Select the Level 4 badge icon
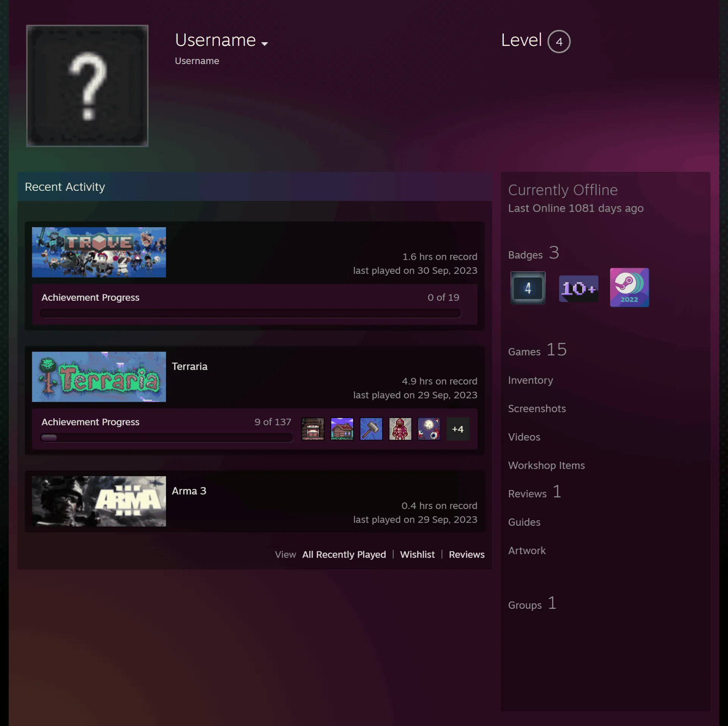Viewport: 728px width, 726px height. pyautogui.click(x=528, y=288)
